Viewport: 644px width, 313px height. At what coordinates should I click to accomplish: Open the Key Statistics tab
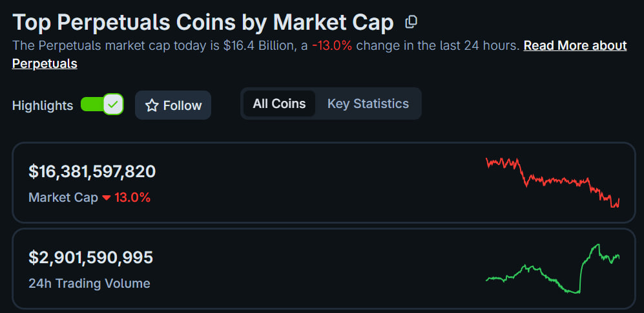pos(368,103)
